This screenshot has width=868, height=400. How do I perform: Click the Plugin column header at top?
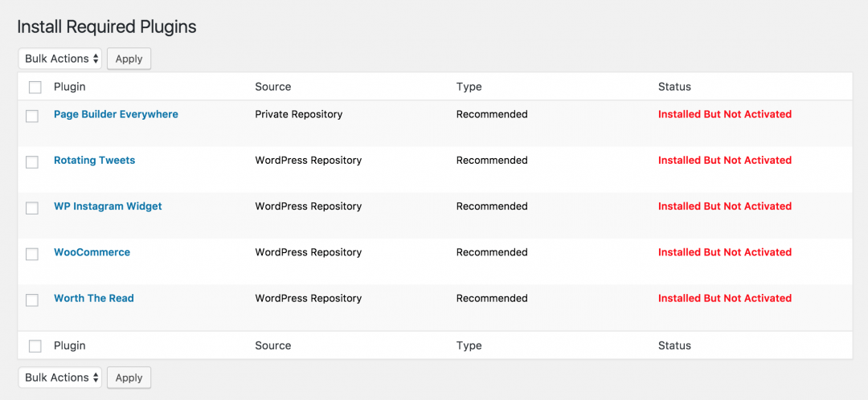(70, 87)
